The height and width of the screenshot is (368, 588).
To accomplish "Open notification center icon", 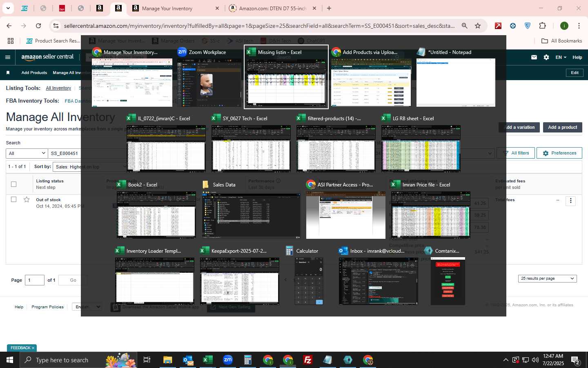I will [575, 360].
